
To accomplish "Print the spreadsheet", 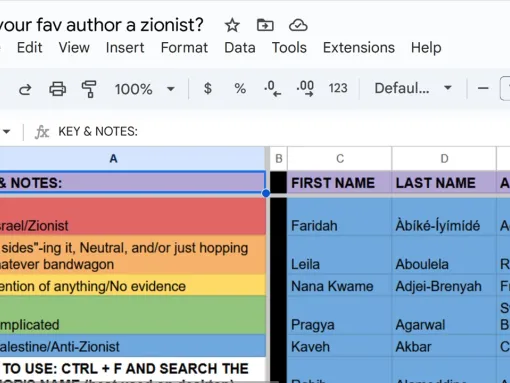I will [x=58, y=89].
